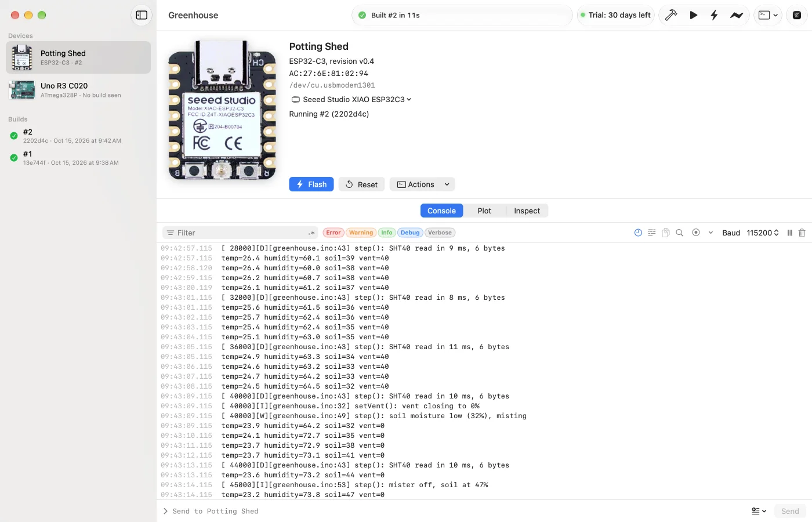Image resolution: width=812 pixels, height=522 pixels.
Task: Switch to the Console tab
Action: click(x=441, y=211)
